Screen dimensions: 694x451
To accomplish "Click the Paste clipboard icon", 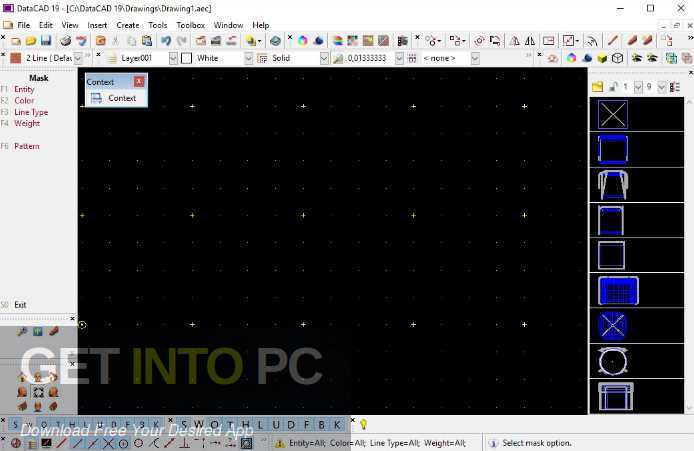I will click(x=147, y=41).
